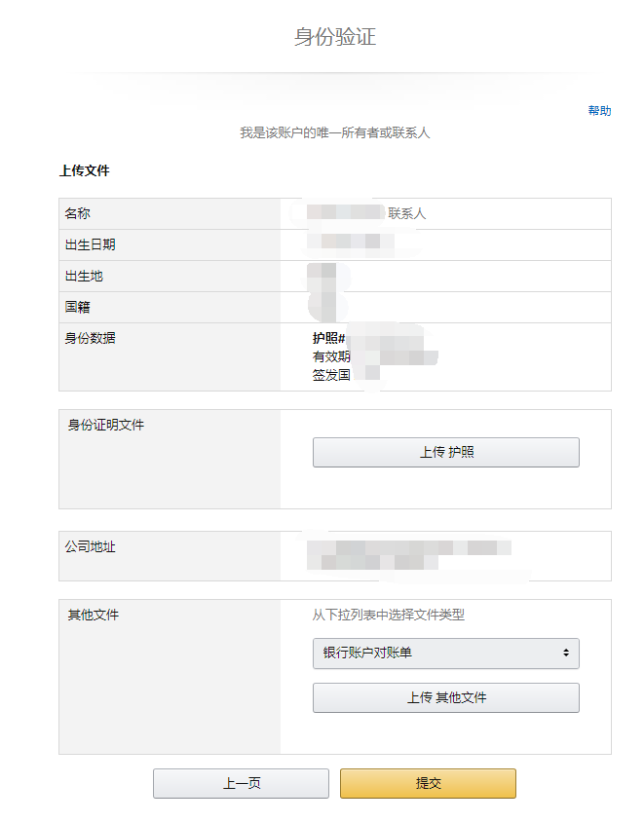Viewport: 644px width, 822px height.
Task: Click the 出生地 row label
Action: pos(84,277)
